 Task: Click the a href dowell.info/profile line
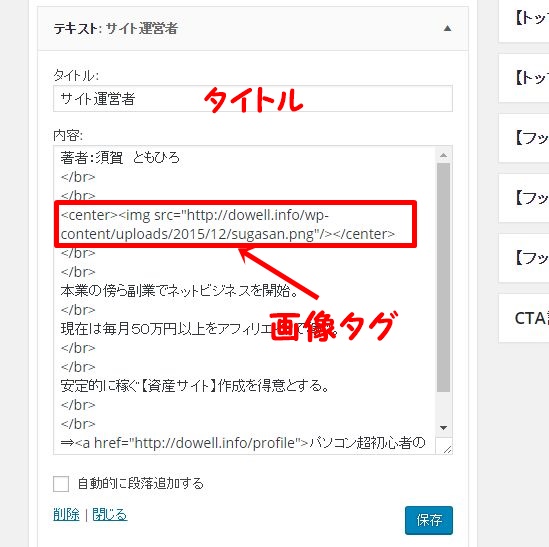click(243, 443)
